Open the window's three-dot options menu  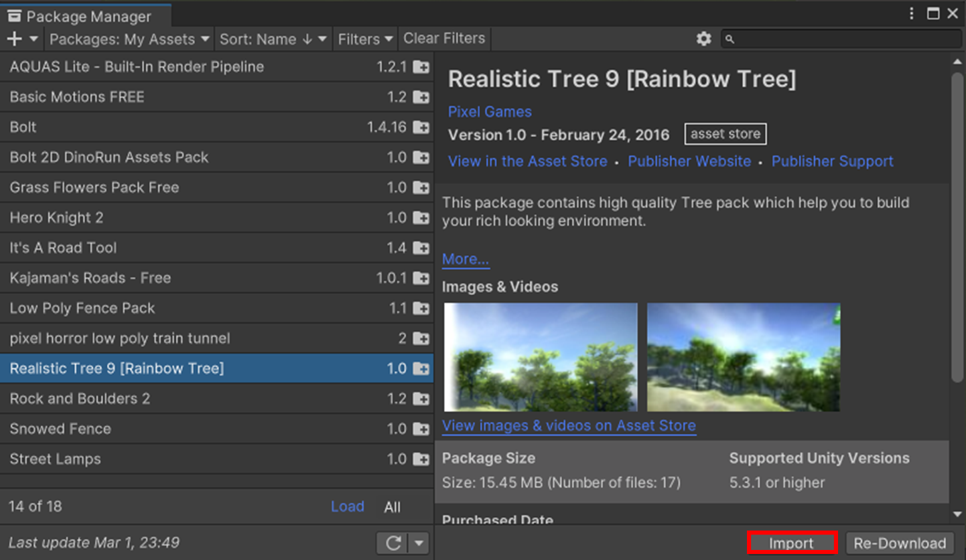tap(912, 13)
